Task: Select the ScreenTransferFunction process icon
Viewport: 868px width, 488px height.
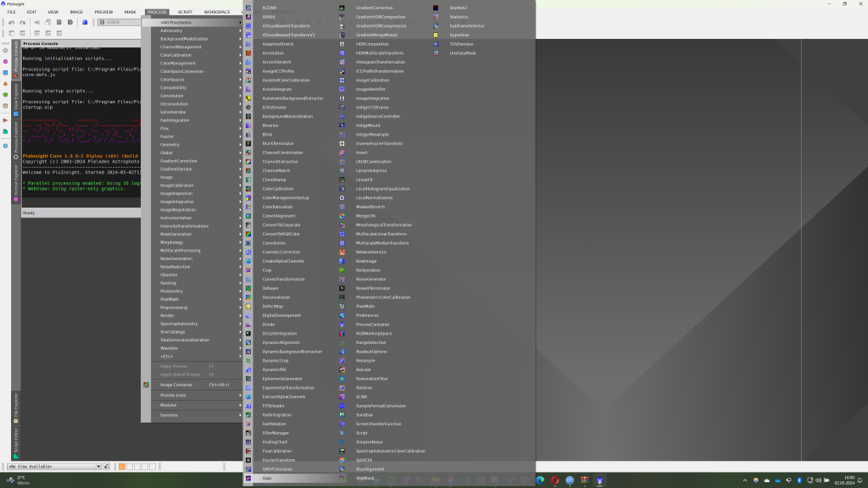Action: (342, 424)
